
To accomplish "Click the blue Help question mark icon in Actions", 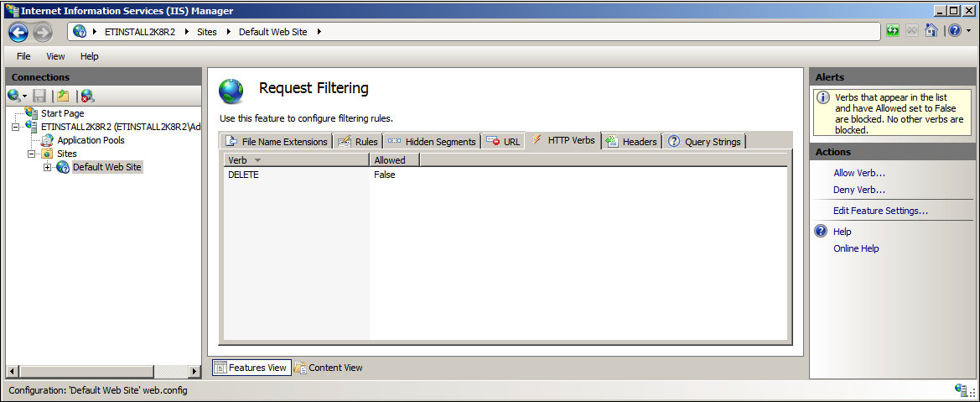I will click(821, 232).
